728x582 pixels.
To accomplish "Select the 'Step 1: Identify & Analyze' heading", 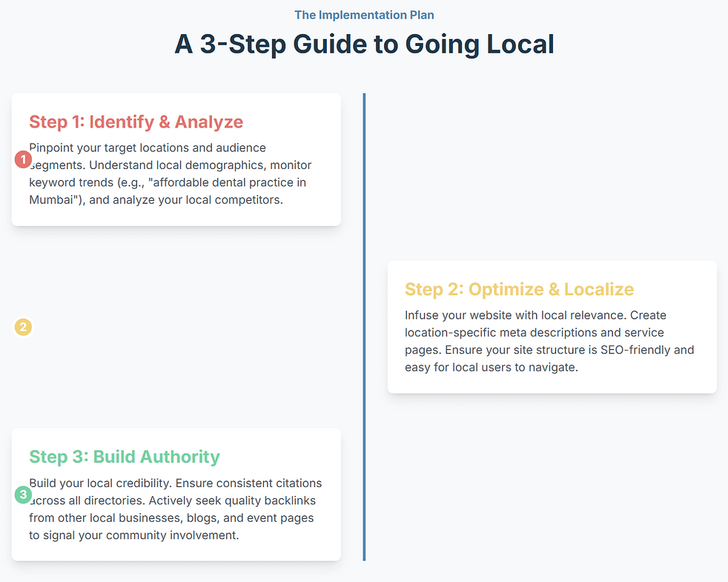I will (x=136, y=122).
